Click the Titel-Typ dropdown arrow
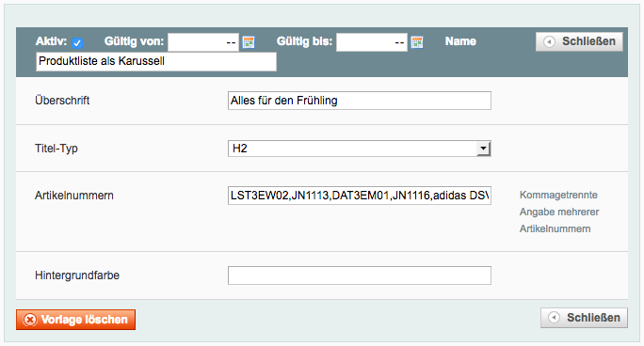 point(483,149)
